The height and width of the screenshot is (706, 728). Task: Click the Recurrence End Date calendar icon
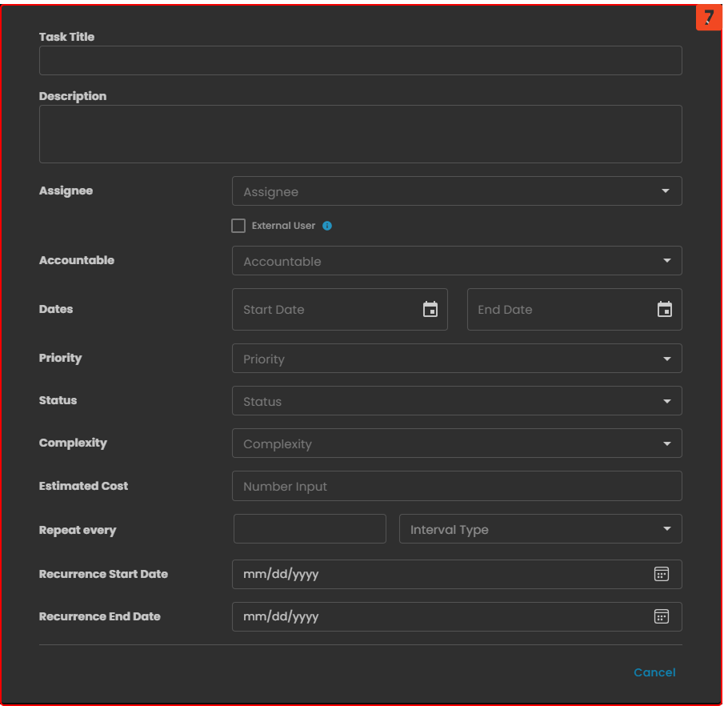click(661, 616)
